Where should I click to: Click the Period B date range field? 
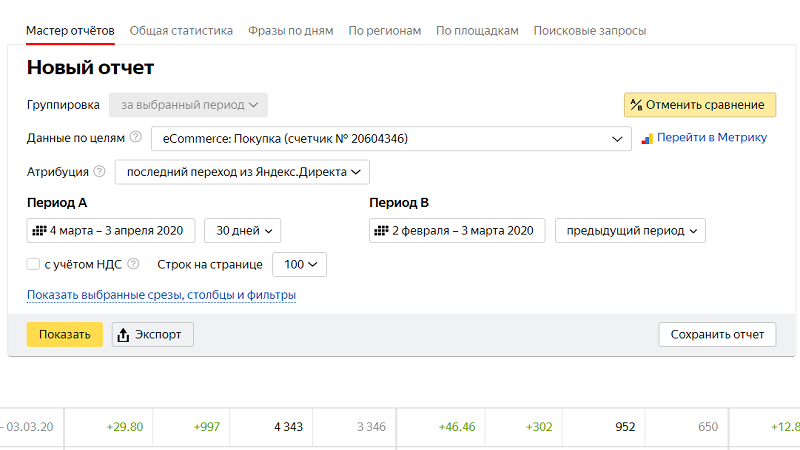[457, 231]
